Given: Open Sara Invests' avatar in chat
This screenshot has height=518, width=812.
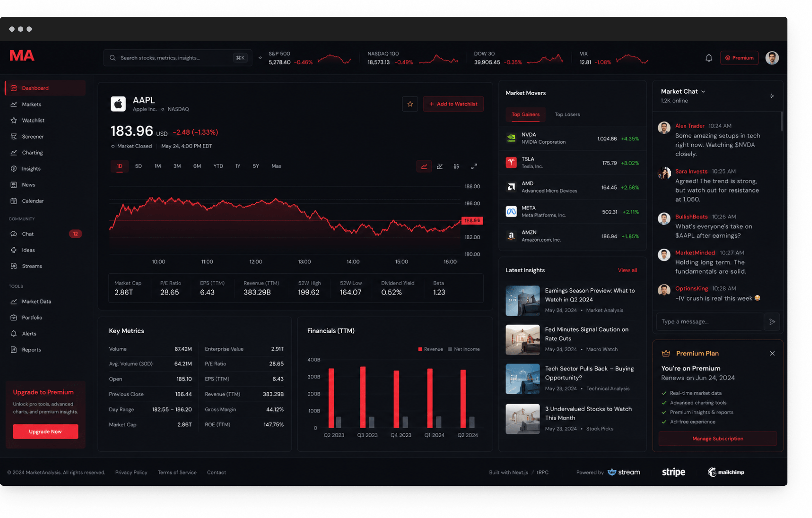Looking at the screenshot, I should pos(664,173).
